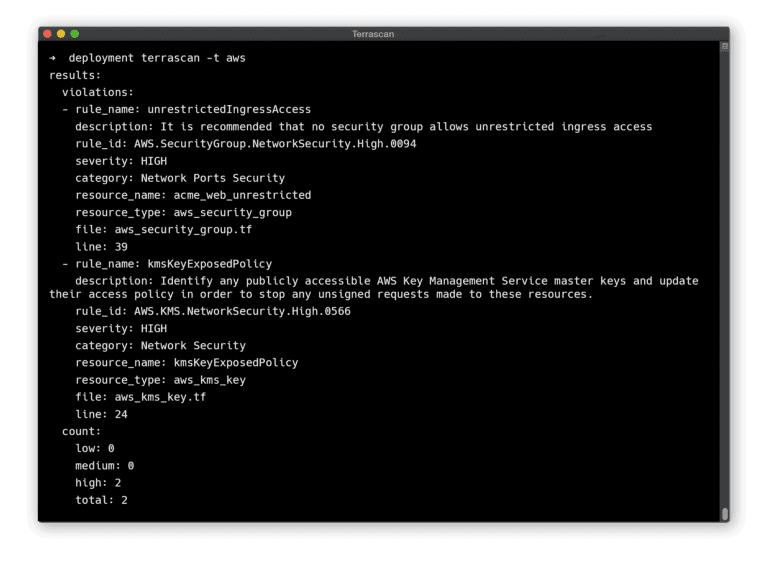The height and width of the screenshot is (577, 768).
Task: Click resource name acme_web_unrestricted
Action: 242,195
